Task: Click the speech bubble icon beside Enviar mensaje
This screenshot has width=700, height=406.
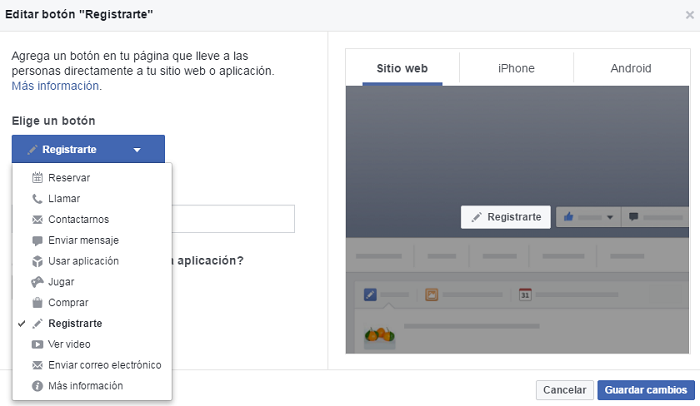Action: click(x=37, y=240)
